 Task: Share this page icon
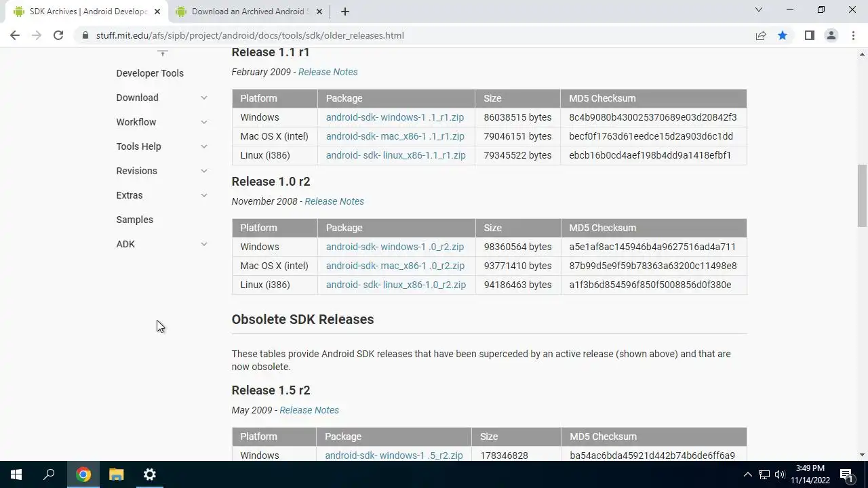[x=761, y=35]
